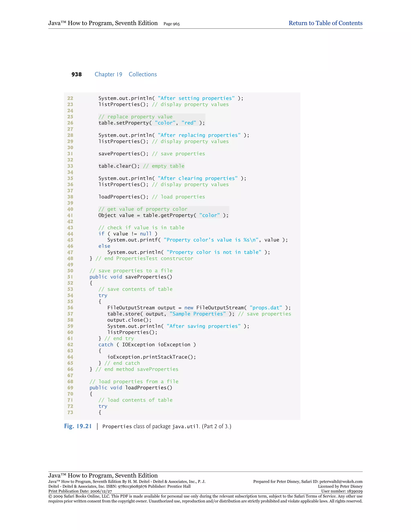Click the public void loadProperties() declaration
Viewport: 411px width, 532px height.
pos(131,387)
